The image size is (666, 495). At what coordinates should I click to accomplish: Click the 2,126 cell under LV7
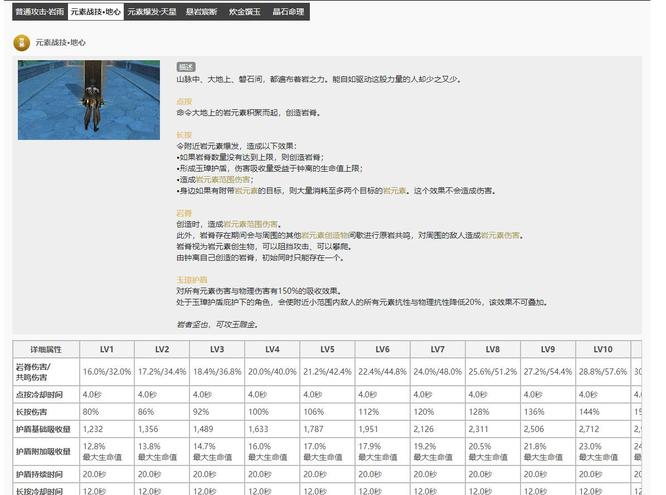tap(437, 429)
